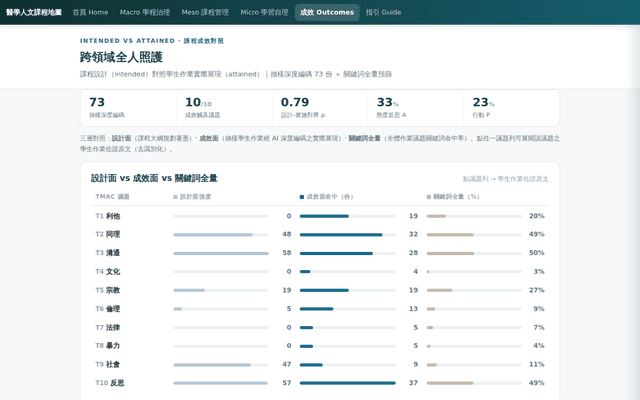
Task: Click the 23% 行動 P stat card
Action: pyautogui.click(x=511, y=108)
